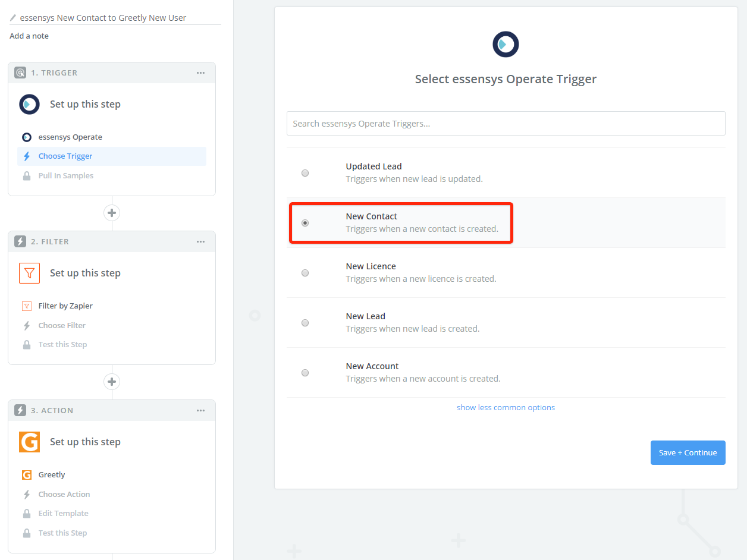The height and width of the screenshot is (560, 747).
Task: Click the Set up this step heading in Filter
Action: click(85, 273)
